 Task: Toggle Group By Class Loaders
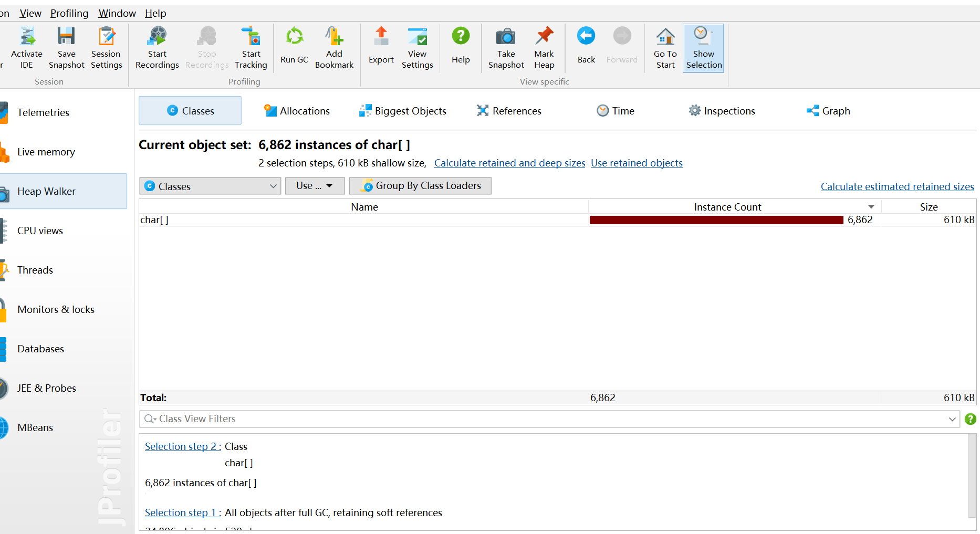pos(420,186)
